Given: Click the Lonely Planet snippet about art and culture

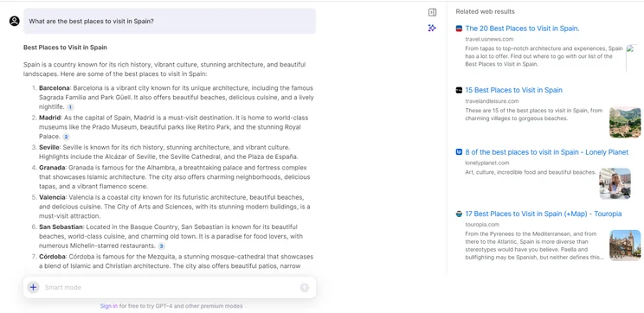Looking at the screenshot, I should [x=531, y=172].
